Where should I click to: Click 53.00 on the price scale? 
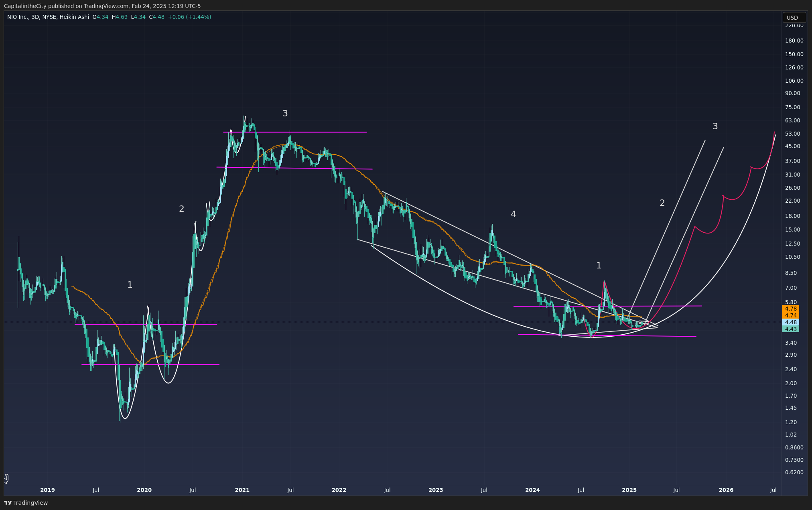click(792, 134)
